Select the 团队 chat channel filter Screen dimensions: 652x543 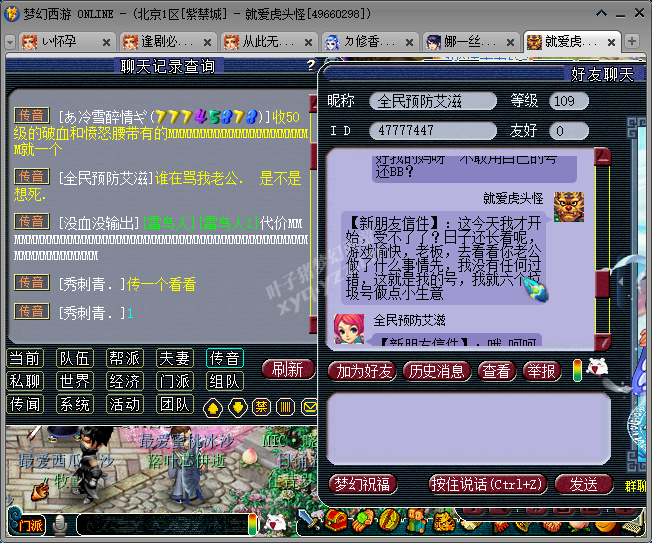point(175,404)
